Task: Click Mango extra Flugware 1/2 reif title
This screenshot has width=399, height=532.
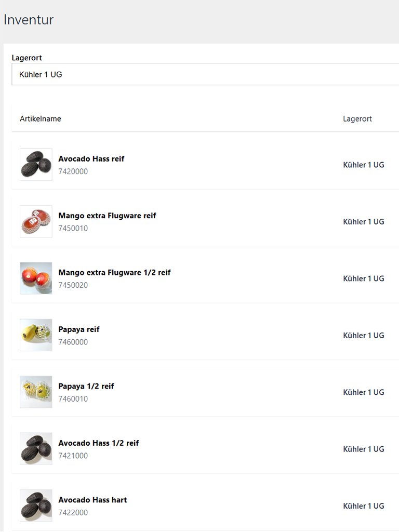Action: click(114, 273)
